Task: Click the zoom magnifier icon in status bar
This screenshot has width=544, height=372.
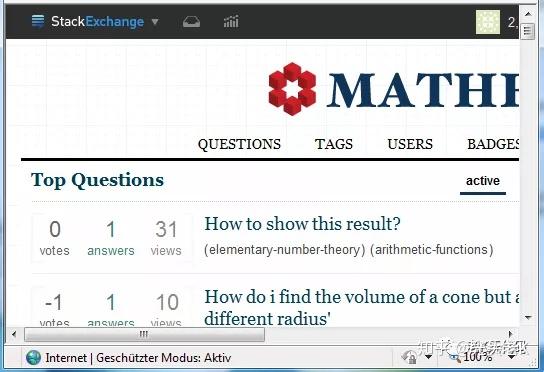Action: (453, 357)
